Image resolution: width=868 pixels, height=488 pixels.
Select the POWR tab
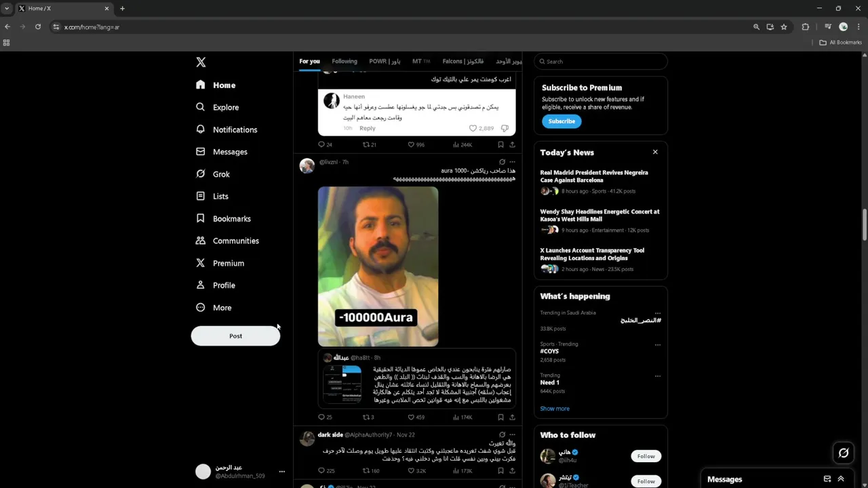pos(384,61)
